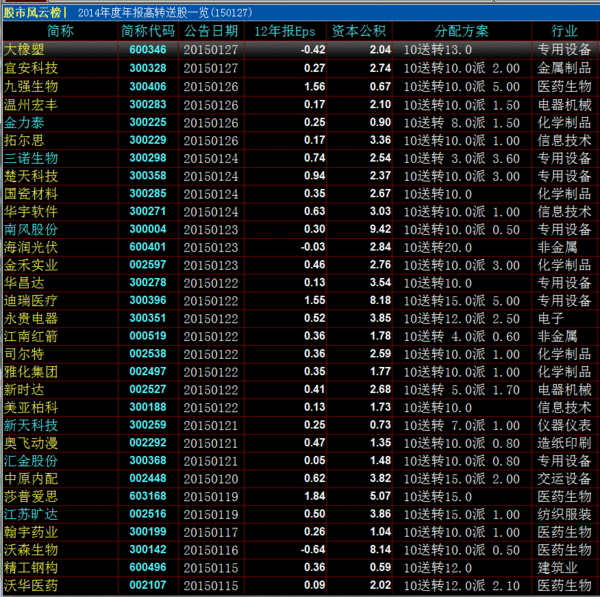600x597 pixels.
Task: Select stock name 华昌达
Action: [x=24, y=283]
